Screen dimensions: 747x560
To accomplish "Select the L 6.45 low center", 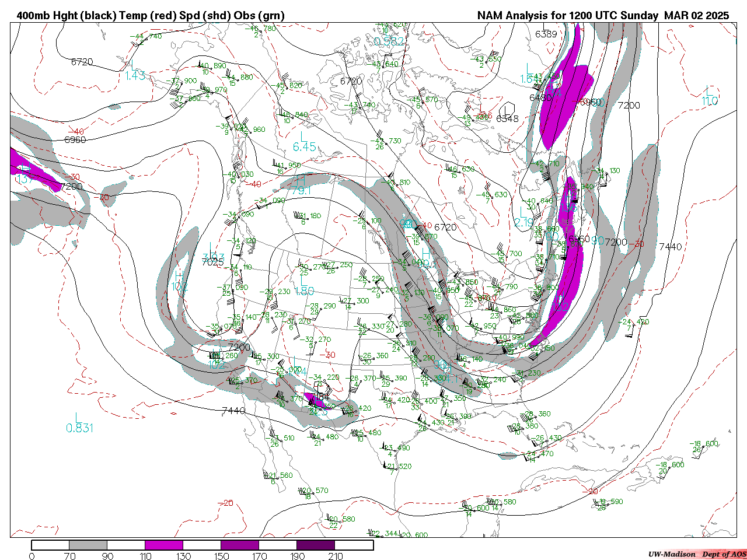I will click(304, 142).
